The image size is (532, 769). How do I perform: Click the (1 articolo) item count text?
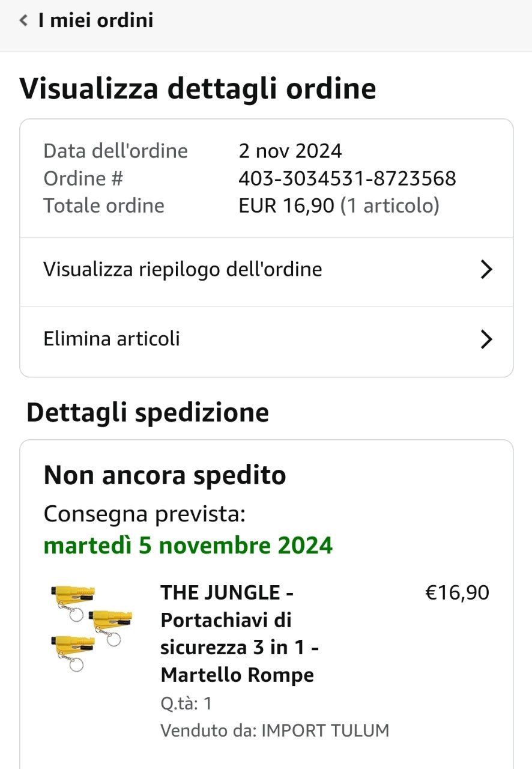(390, 206)
